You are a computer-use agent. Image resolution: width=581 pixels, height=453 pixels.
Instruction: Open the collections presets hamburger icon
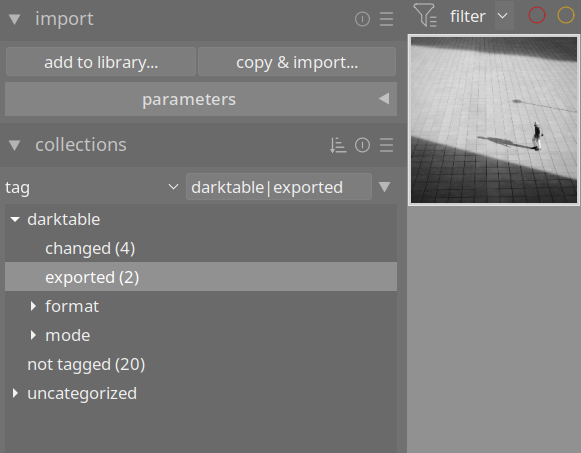pyautogui.click(x=386, y=145)
